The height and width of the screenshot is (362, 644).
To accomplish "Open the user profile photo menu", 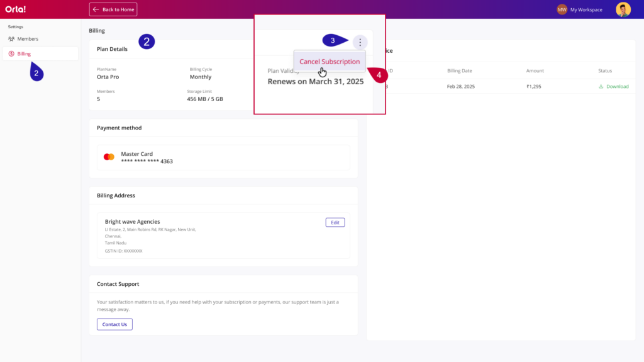I will coord(623,9).
